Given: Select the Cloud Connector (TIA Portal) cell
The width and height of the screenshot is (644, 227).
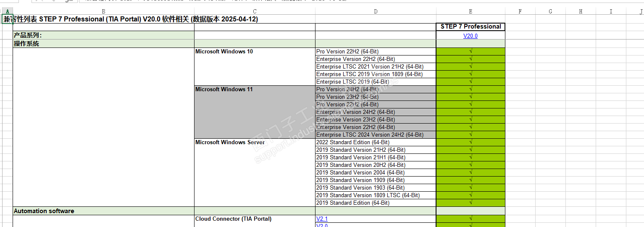Looking at the screenshot, I should click(x=255, y=219).
